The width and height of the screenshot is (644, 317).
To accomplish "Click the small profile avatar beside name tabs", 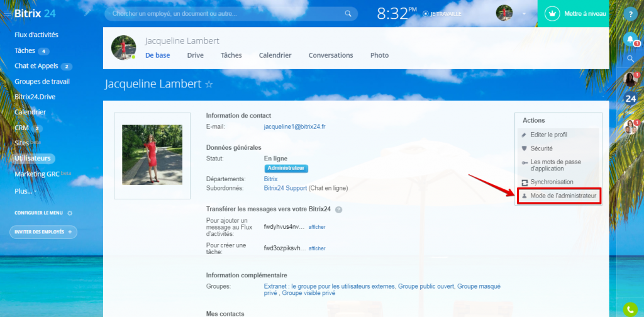I will pos(123,47).
